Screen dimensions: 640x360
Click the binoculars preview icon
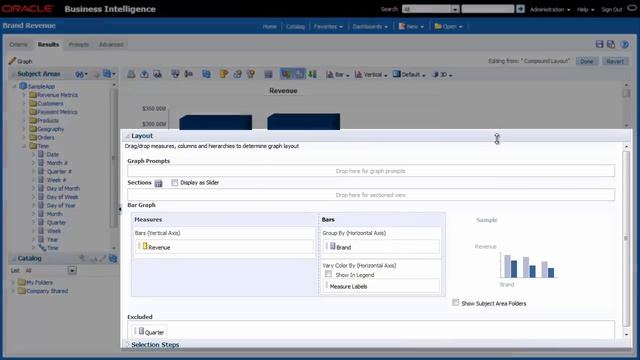(158, 74)
